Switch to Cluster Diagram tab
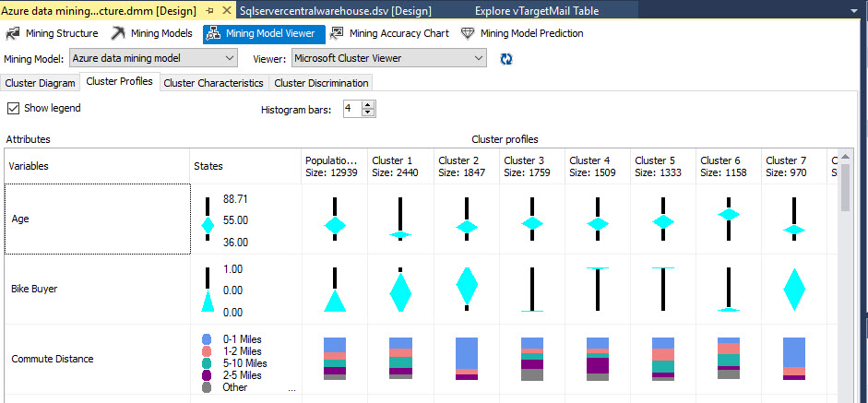 coord(40,83)
